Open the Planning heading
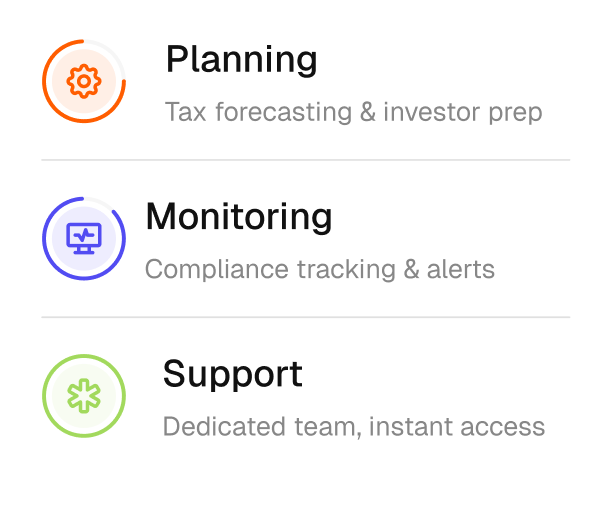 [241, 60]
